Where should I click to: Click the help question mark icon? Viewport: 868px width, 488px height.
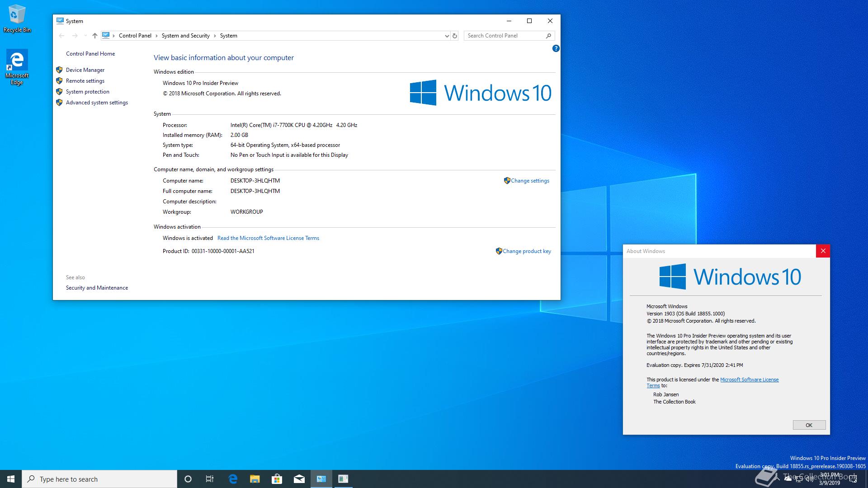click(556, 48)
